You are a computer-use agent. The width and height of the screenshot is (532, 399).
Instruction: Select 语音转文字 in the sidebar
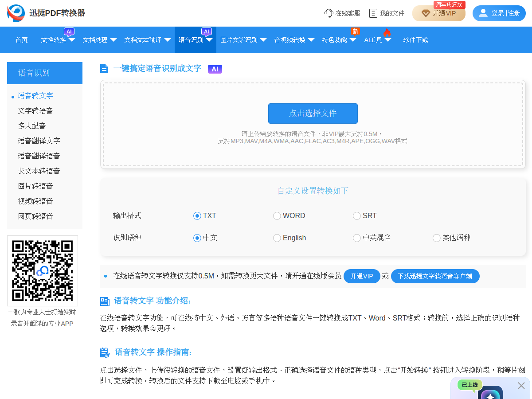pyautogui.click(x=35, y=96)
